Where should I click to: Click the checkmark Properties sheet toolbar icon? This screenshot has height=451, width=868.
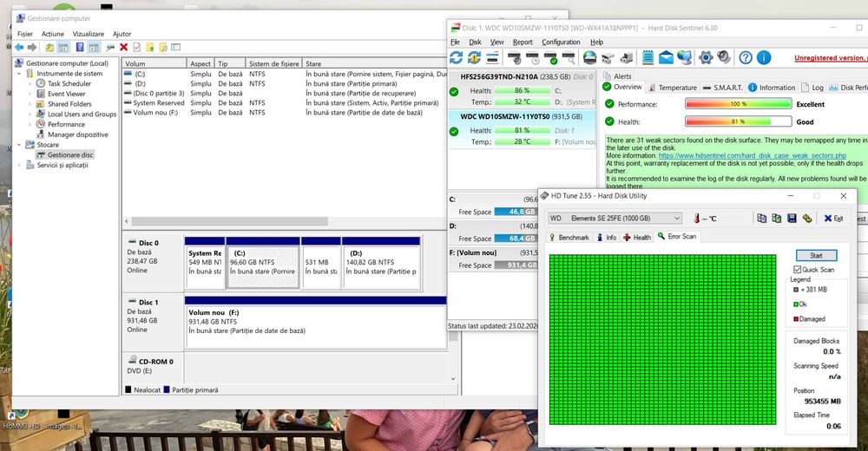(x=137, y=48)
